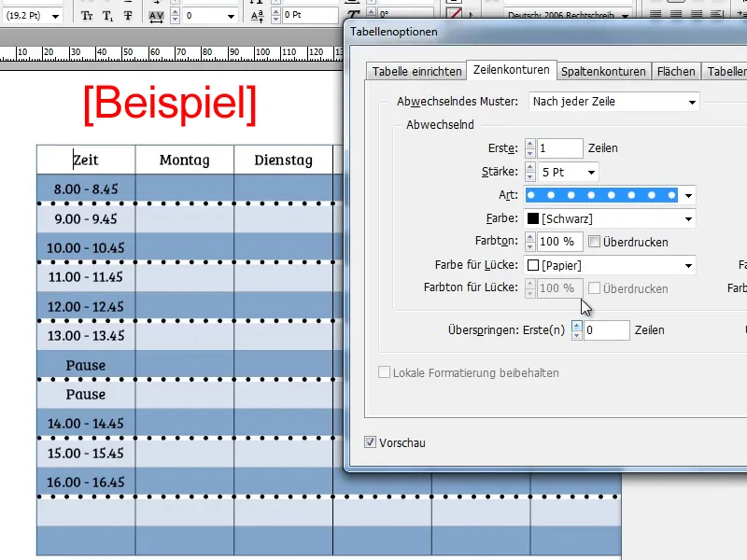Click the tracking (AV) icon
The width and height of the screenshot is (747, 560).
[156, 16]
